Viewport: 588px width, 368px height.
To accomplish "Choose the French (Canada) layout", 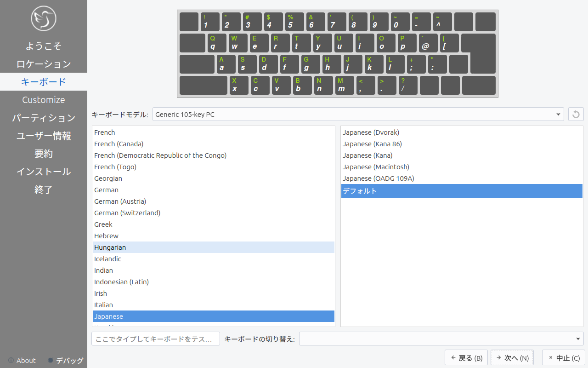I will (214, 144).
